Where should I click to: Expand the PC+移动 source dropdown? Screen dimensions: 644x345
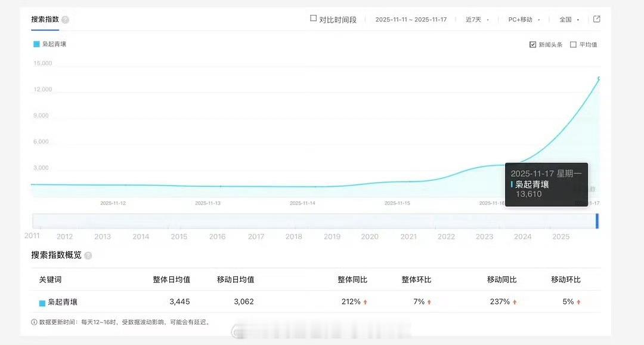click(524, 19)
